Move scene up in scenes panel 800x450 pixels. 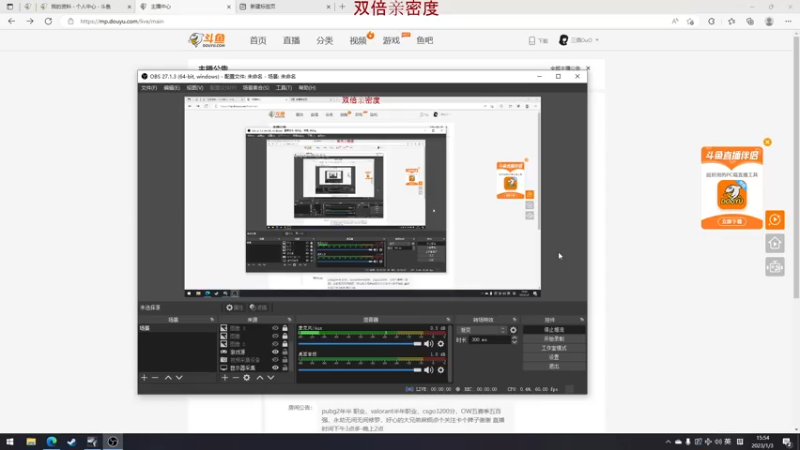168,378
